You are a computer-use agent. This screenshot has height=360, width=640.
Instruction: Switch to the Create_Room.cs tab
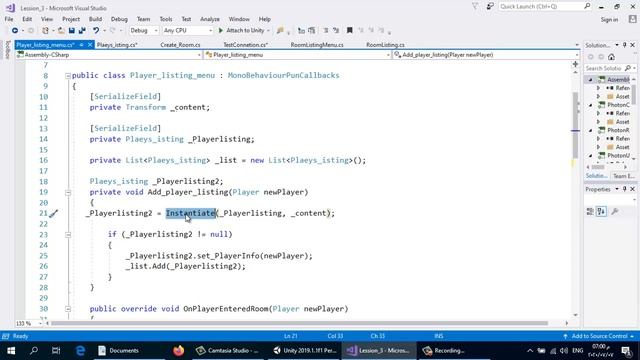(x=180, y=45)
